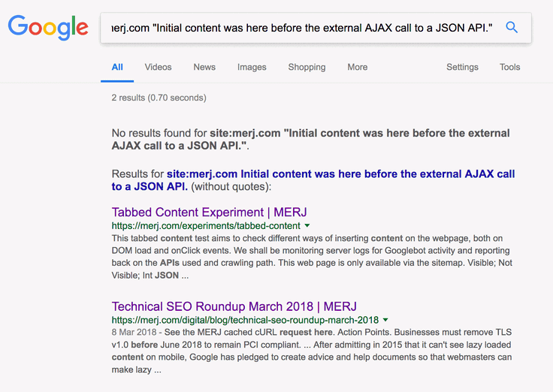This screenshot has width=553, height=392.
Task: Open the Settings menu
Action: pos(462,67)
